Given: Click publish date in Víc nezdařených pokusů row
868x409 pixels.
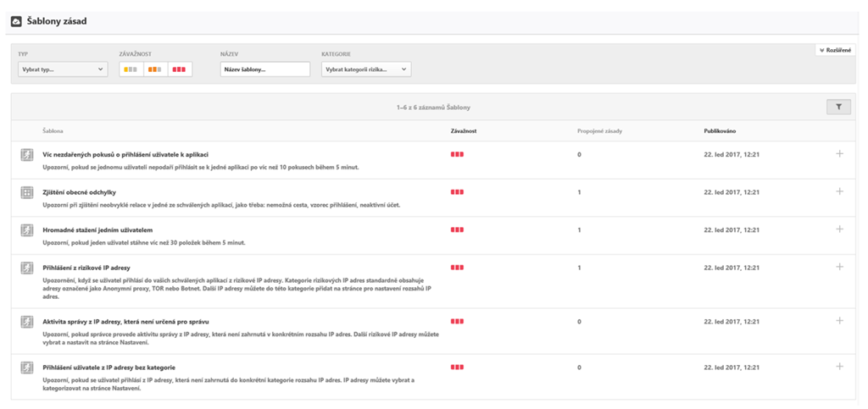Looking at the screenshot, I should click(732, 154).
